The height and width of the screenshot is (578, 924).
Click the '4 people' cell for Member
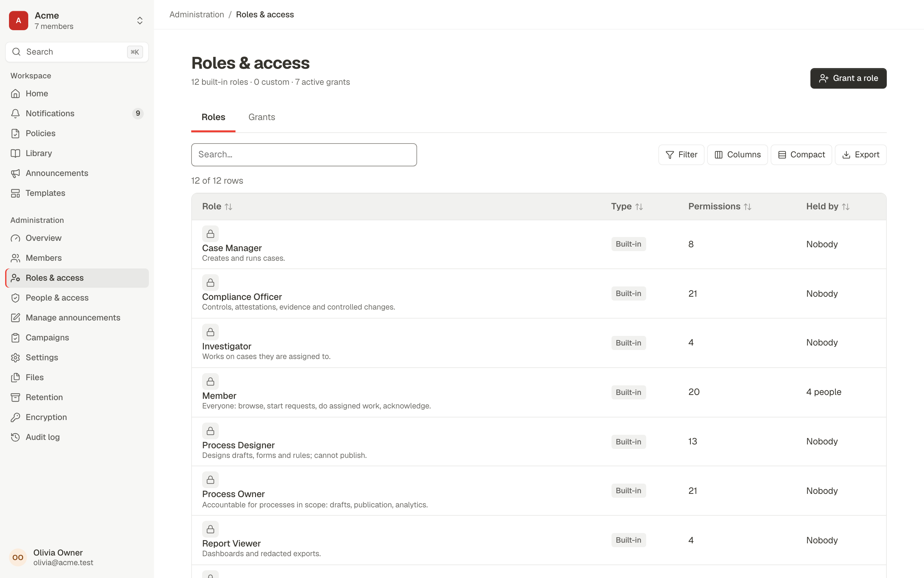824,392
